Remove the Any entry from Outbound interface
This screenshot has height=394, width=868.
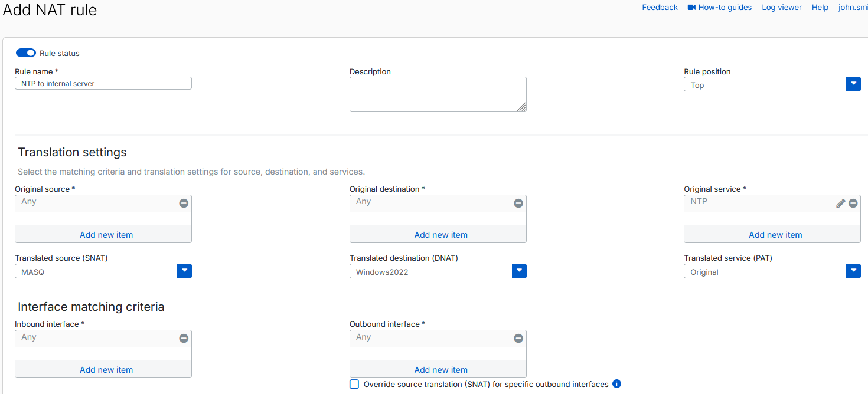click(x=518, y=338)
